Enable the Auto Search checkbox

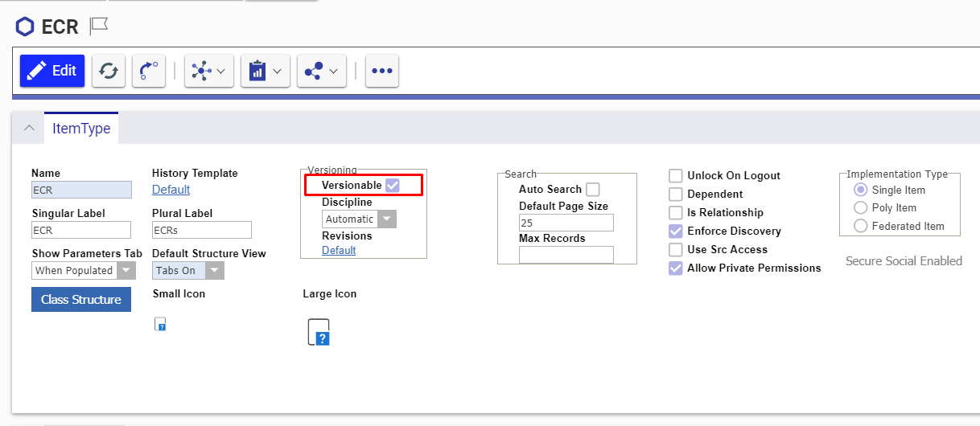point(593,190)
